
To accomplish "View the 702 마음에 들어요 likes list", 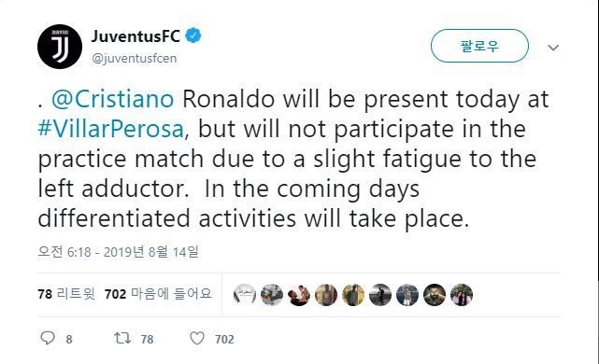I will coord(158,294).
